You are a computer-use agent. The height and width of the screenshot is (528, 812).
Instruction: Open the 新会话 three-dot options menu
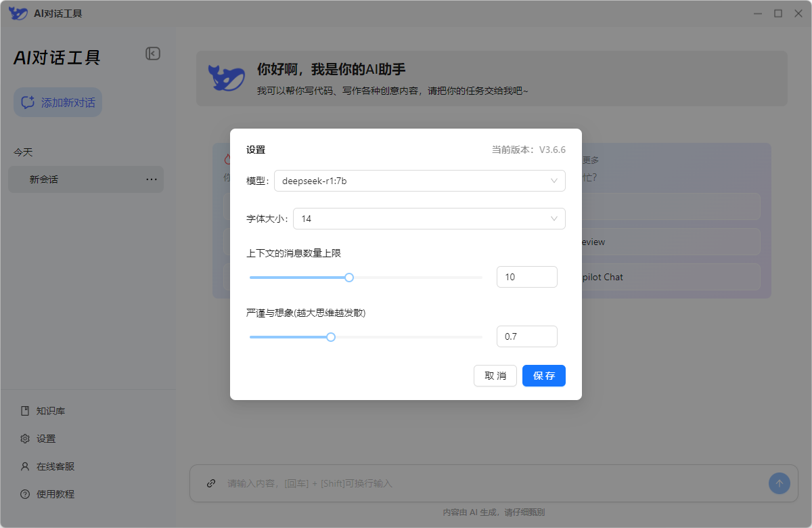(x=152, y=179)
